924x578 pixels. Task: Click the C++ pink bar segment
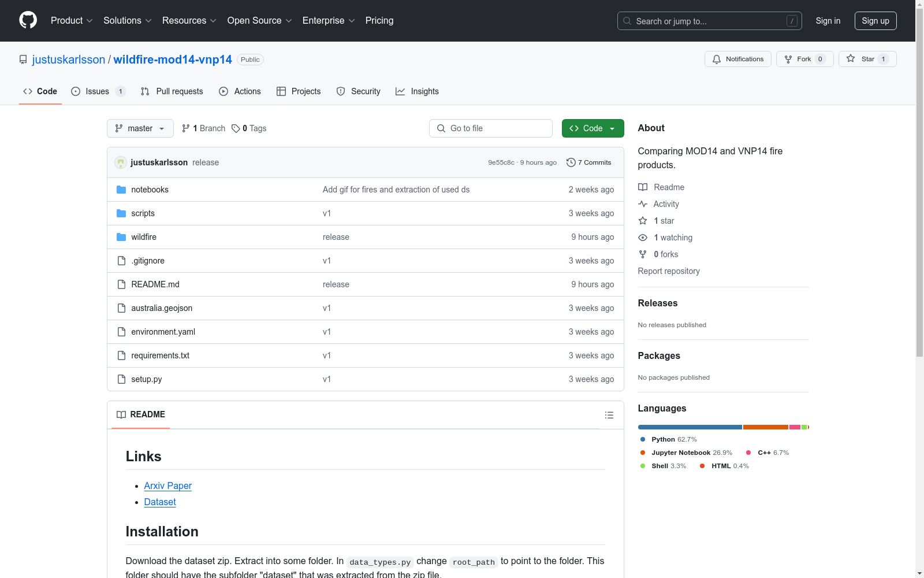click(795, 427)
